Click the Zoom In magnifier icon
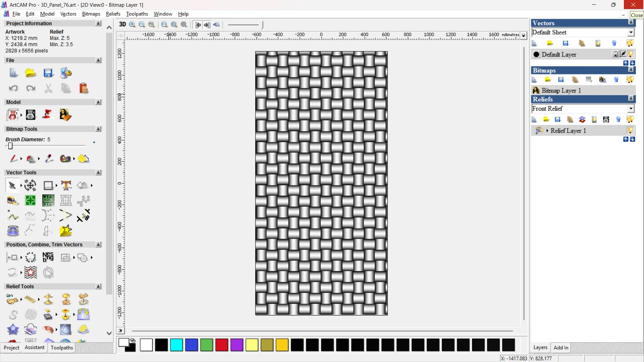This screenshot has width=644, height=362. (x=132, y=24)
